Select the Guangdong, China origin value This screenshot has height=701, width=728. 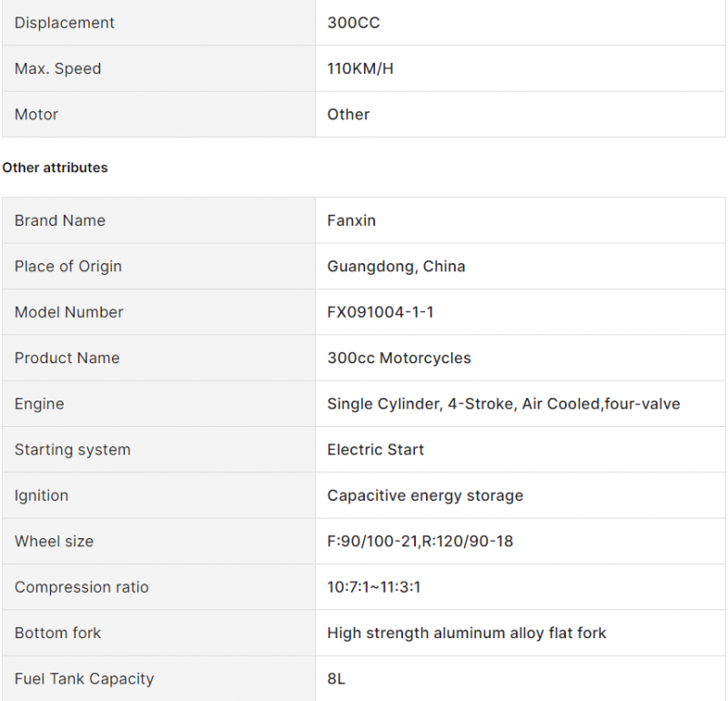pyautogui.click(x=396, y=266)
